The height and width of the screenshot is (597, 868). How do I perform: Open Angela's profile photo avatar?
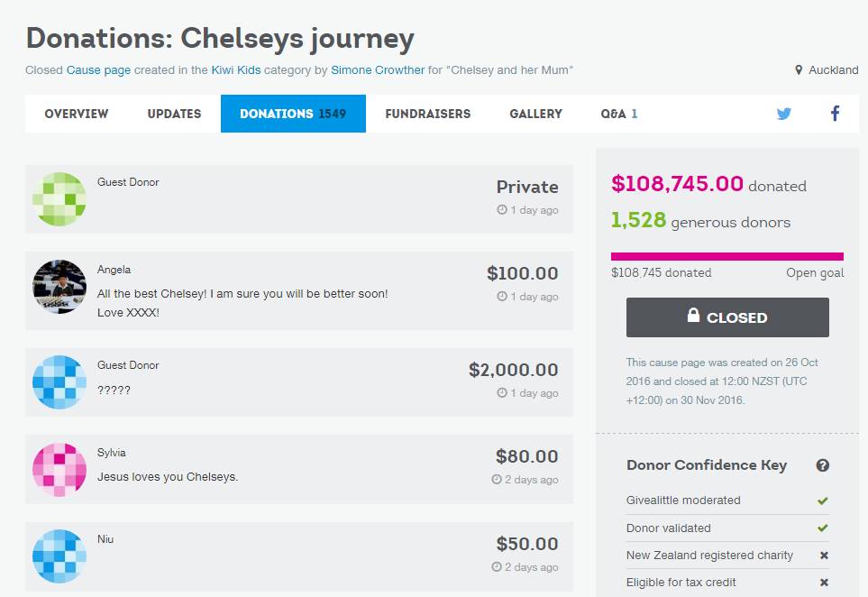(59, 287)
